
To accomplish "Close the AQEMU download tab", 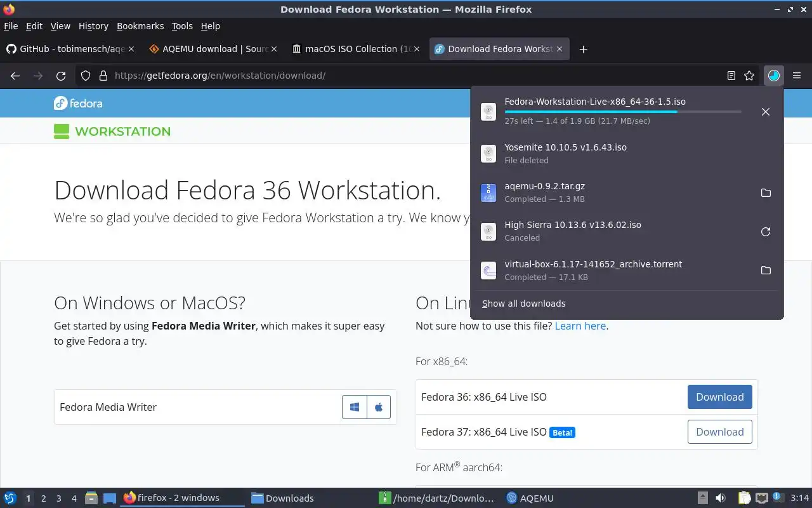I will 274,49.
